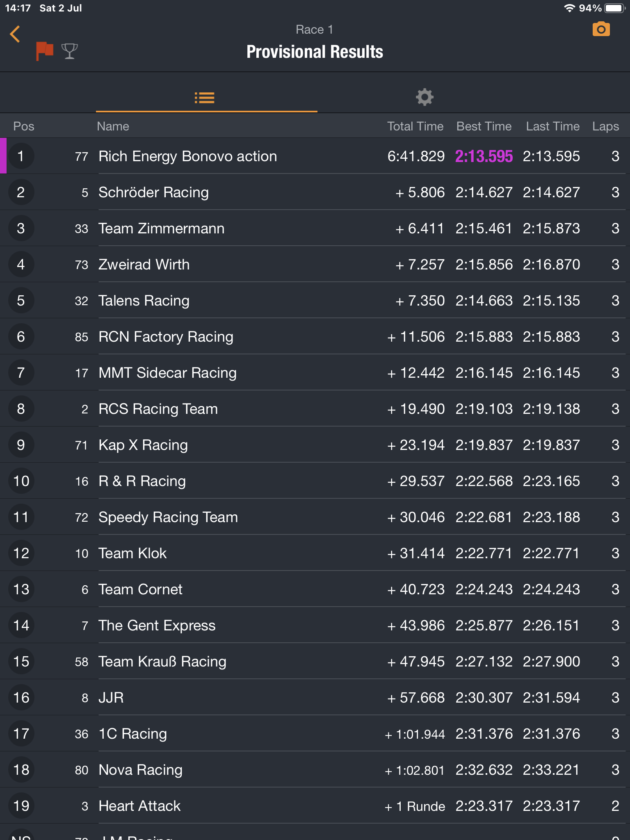Switch to the results list tab
Image resolution: width=630 pixels, height=840 pixels.
click(x=205, y=98)
